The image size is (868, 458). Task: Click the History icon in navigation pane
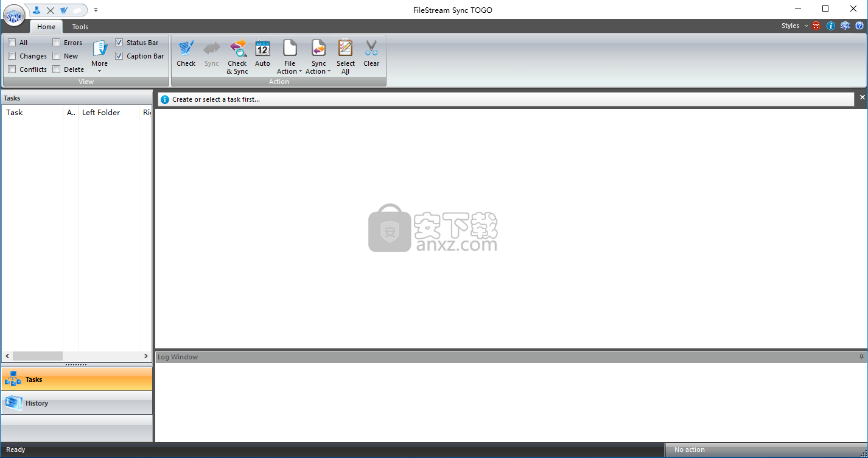tap(13, 403)
